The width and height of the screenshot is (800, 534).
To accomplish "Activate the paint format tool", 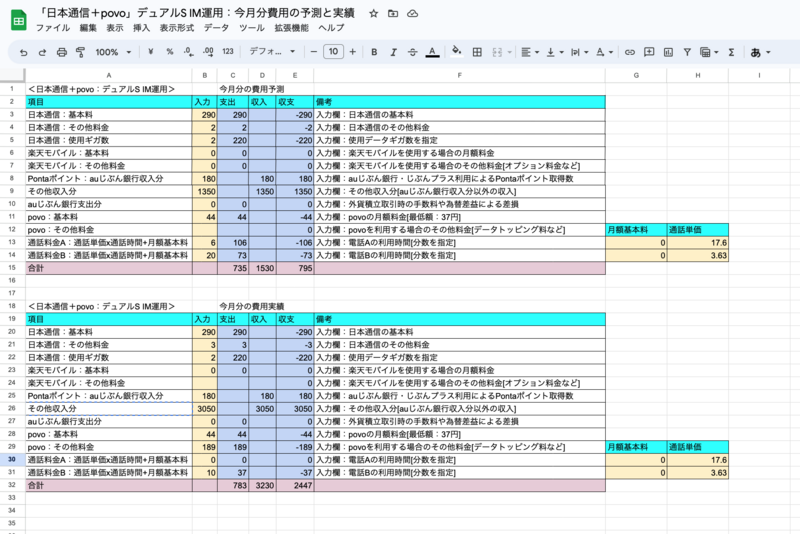I will pos(80,52).
